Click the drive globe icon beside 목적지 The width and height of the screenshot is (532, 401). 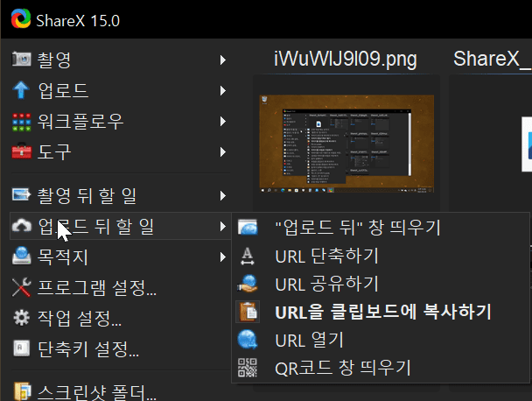pyautogui.click(x=21, y=256)
